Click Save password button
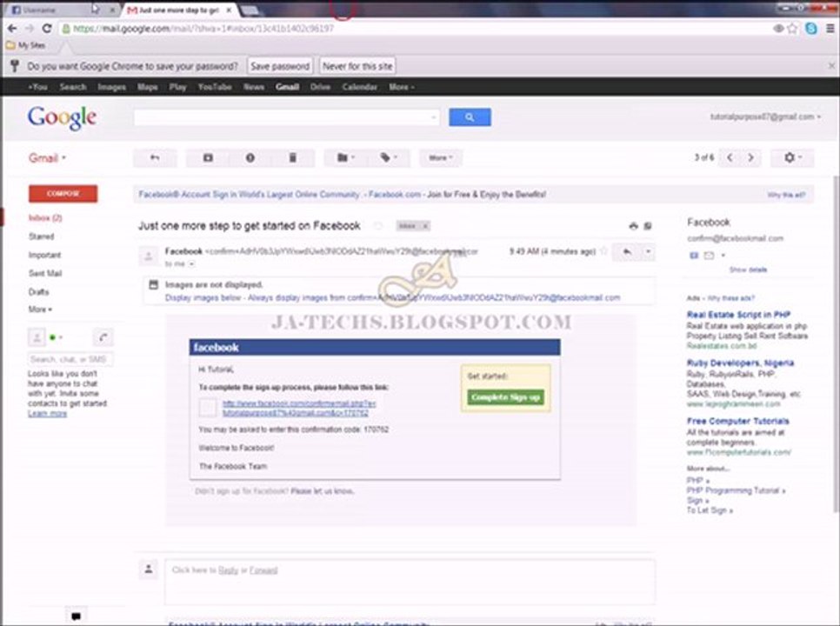 pyautogui.click(x=280, y=66)
